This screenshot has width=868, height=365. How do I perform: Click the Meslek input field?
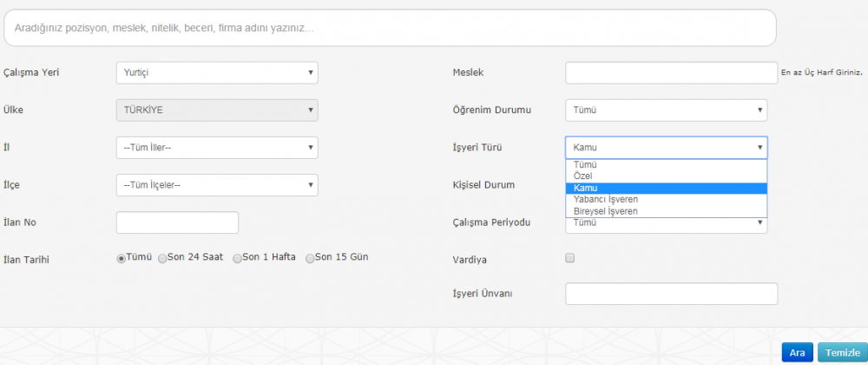coord(672,72)
